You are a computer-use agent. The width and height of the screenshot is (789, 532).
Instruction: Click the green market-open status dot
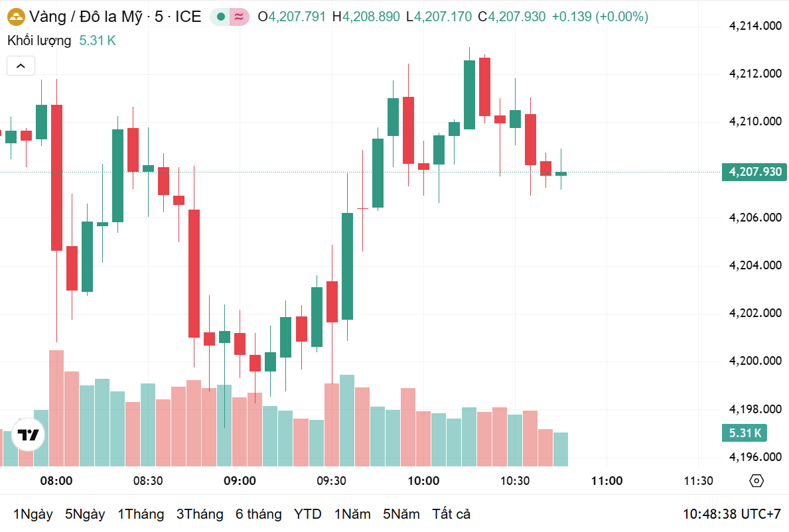pyautogui.click(x=221, y=17)
